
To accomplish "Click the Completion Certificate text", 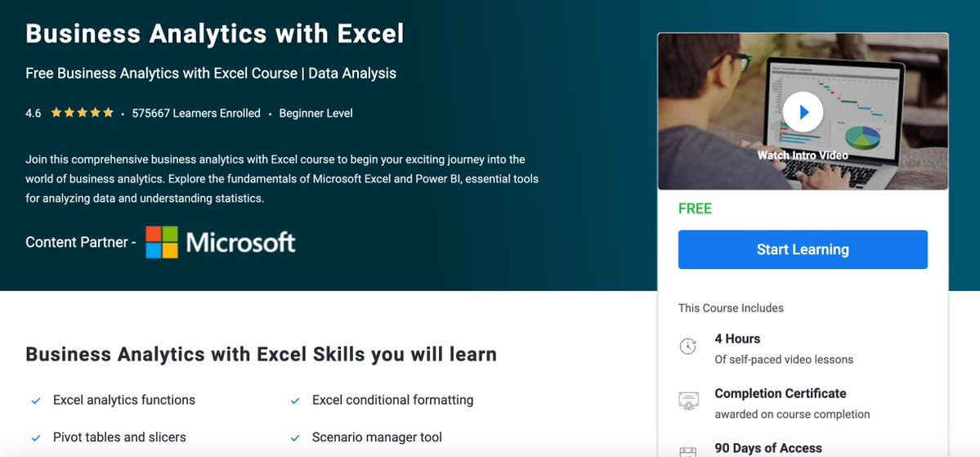I will click(780, 393).
